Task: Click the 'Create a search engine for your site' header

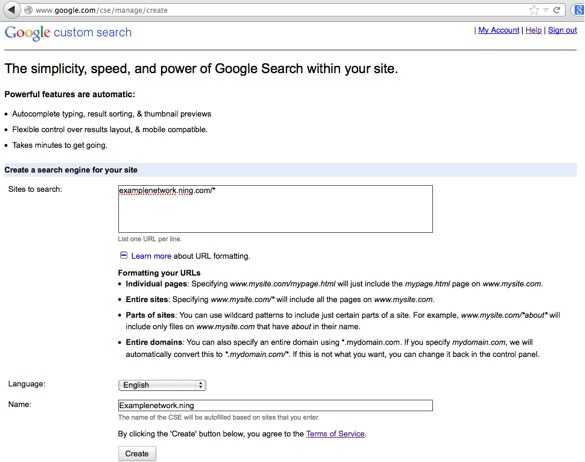Action: tap(71, 170)
